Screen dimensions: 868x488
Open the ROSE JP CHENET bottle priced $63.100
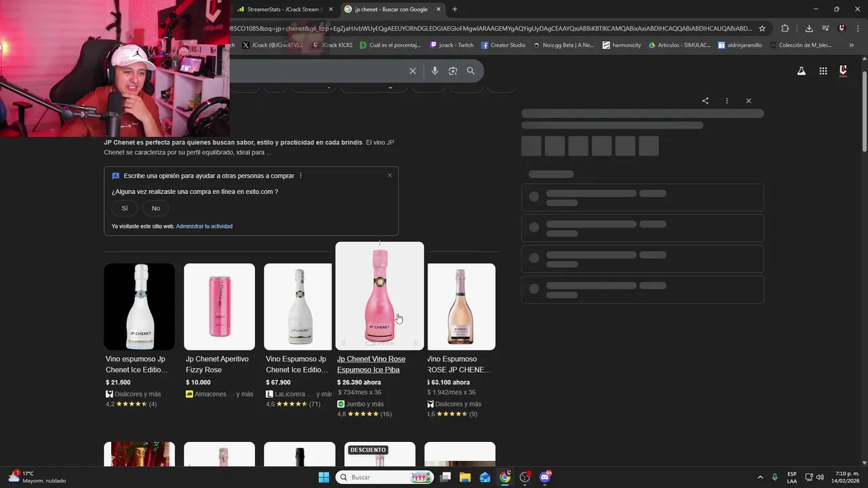(461, 307)
